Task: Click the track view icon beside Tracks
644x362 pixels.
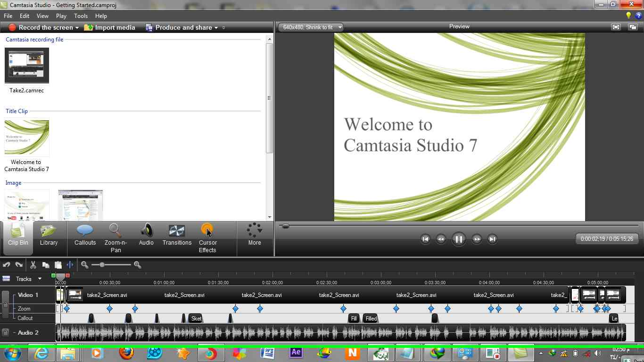Action: tap(6, 279)
